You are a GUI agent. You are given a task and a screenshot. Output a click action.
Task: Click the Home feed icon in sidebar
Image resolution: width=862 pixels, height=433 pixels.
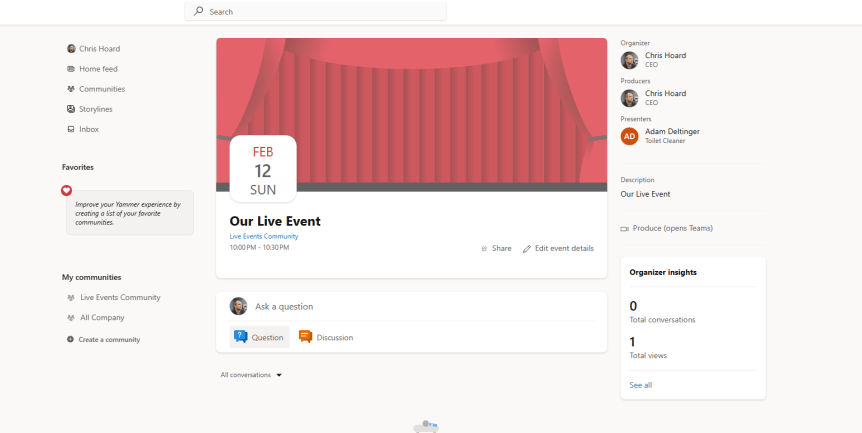[71, 69]
